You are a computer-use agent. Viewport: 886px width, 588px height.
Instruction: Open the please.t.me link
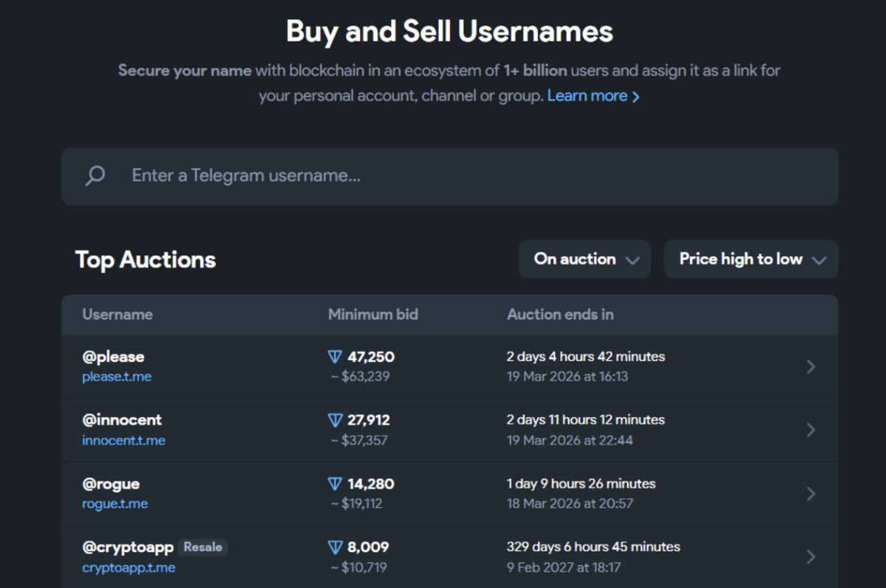(x=117, y=377)
